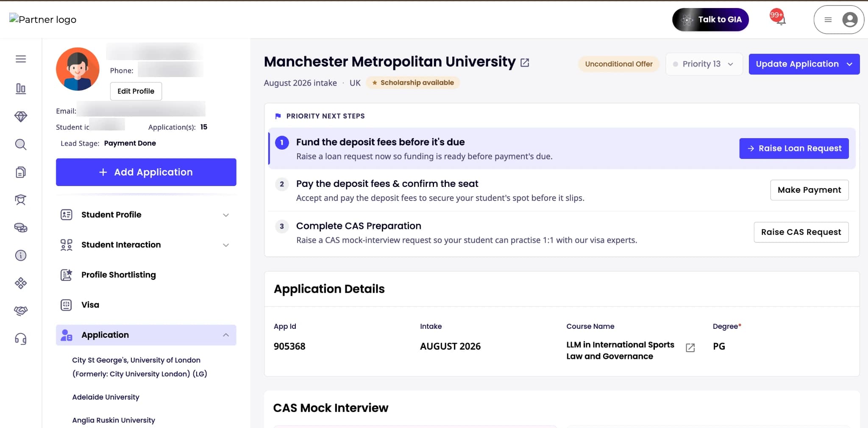Open the coins stack sidebar icon
868x428 pixels.
coord(21,228)
